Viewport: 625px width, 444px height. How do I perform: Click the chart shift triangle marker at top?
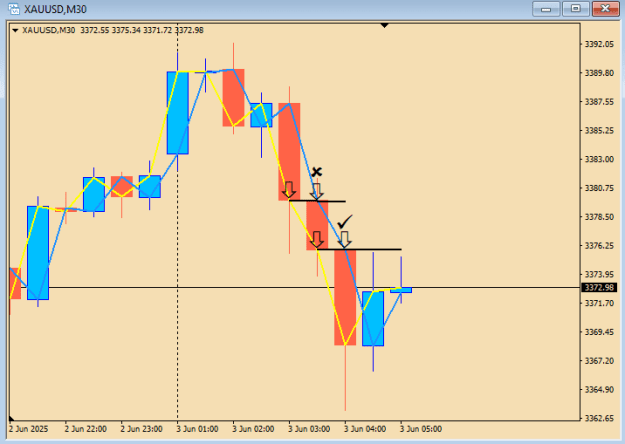click(384, 26)
